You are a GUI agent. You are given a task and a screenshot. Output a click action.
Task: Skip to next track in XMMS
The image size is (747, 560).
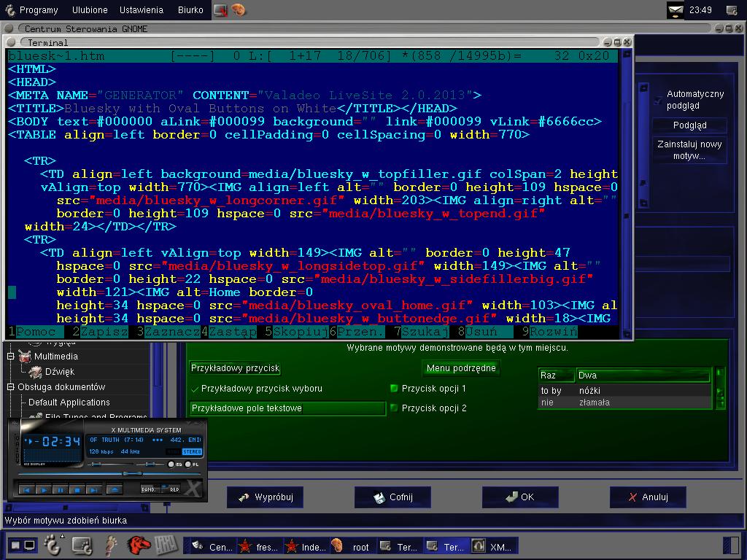[94, 489]
